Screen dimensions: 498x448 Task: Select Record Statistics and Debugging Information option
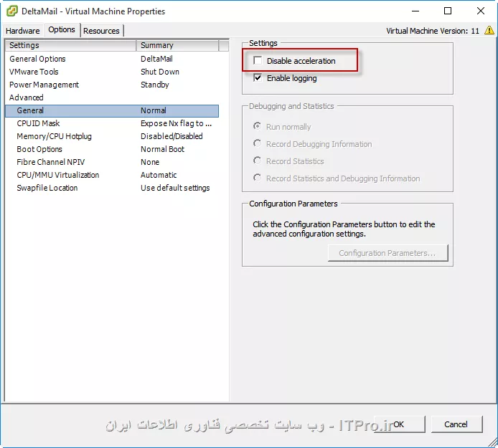[258, 178]
